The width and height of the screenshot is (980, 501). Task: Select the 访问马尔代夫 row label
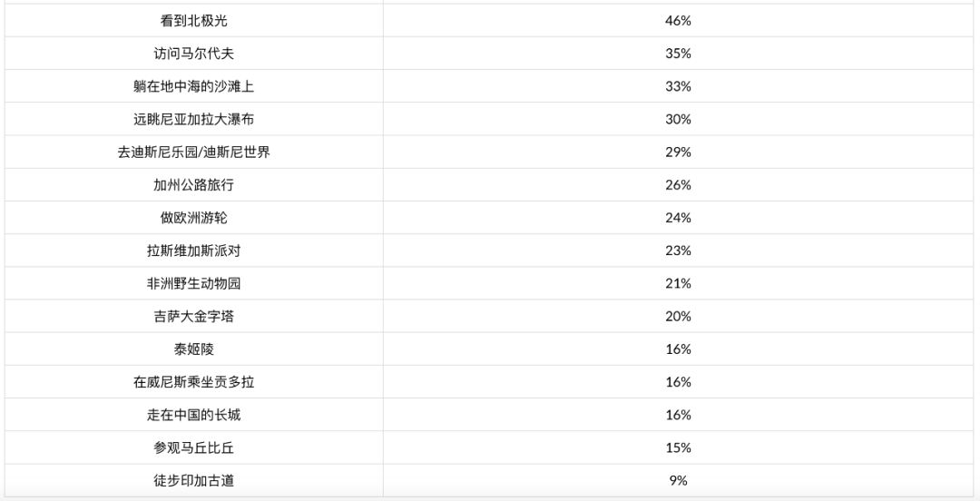tap(194, 54)
